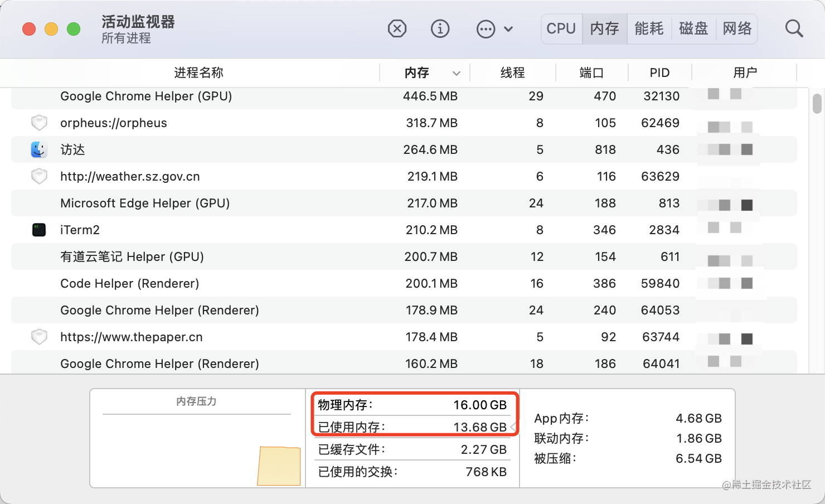This screenshot has height=504, width=825.
Task: Sort by the 用户 column header
Action: (745, 72)
